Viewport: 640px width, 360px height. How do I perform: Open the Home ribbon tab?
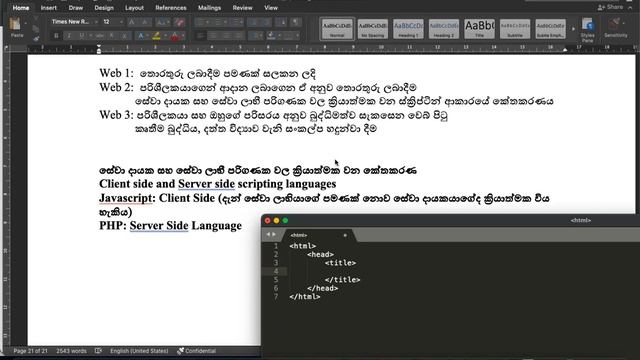tap(20, 8)
